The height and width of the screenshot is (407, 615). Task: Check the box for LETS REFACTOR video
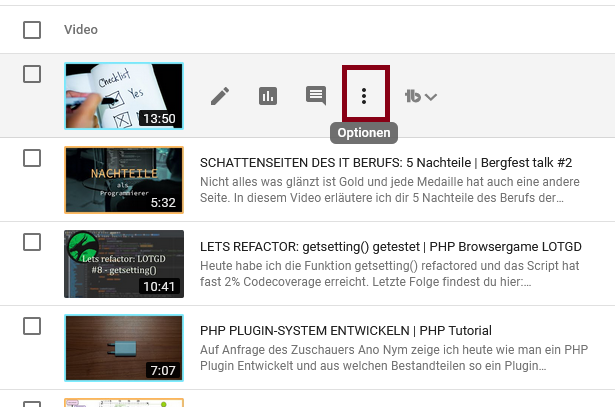pos(32,242)
